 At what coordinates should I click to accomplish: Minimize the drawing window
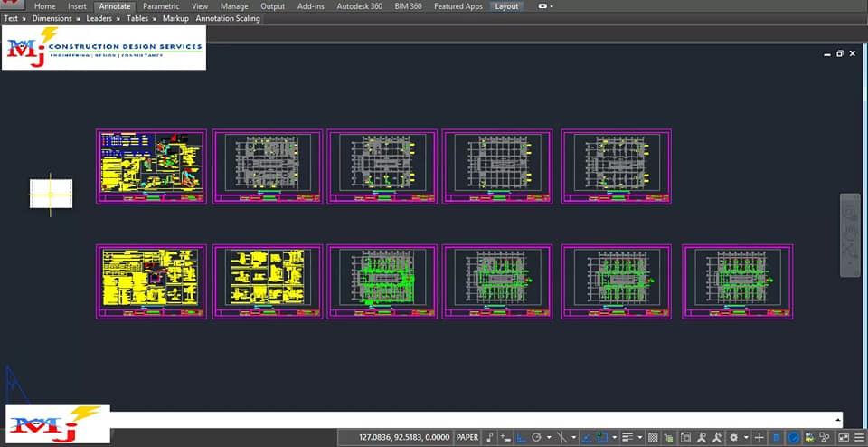click(x=827, y=54)
